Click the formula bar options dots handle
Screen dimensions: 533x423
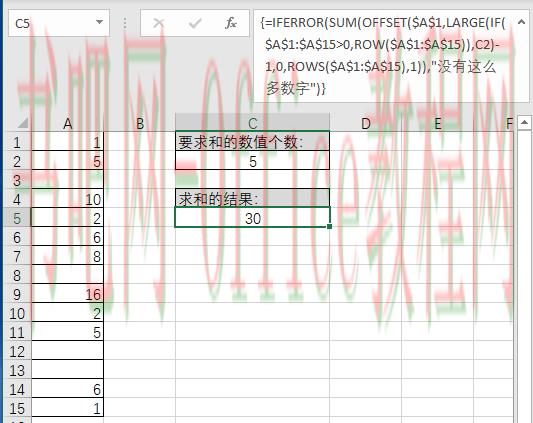tap(125, 23)
